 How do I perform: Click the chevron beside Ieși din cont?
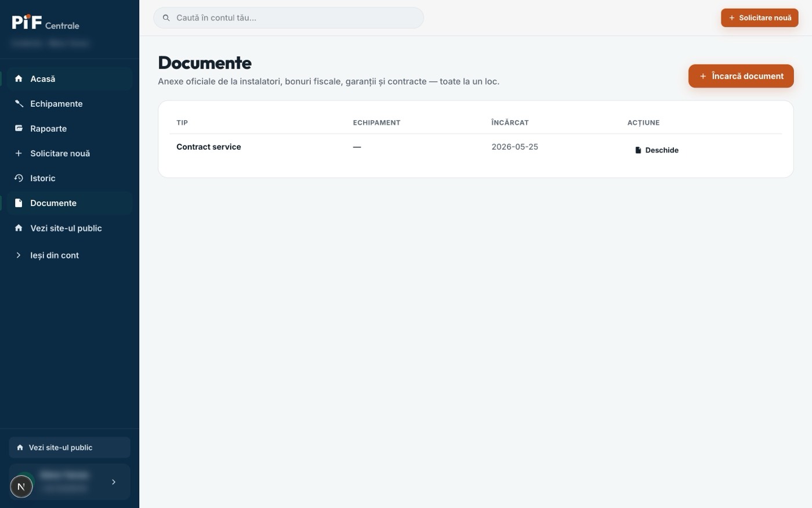click(x=19, y=255)
